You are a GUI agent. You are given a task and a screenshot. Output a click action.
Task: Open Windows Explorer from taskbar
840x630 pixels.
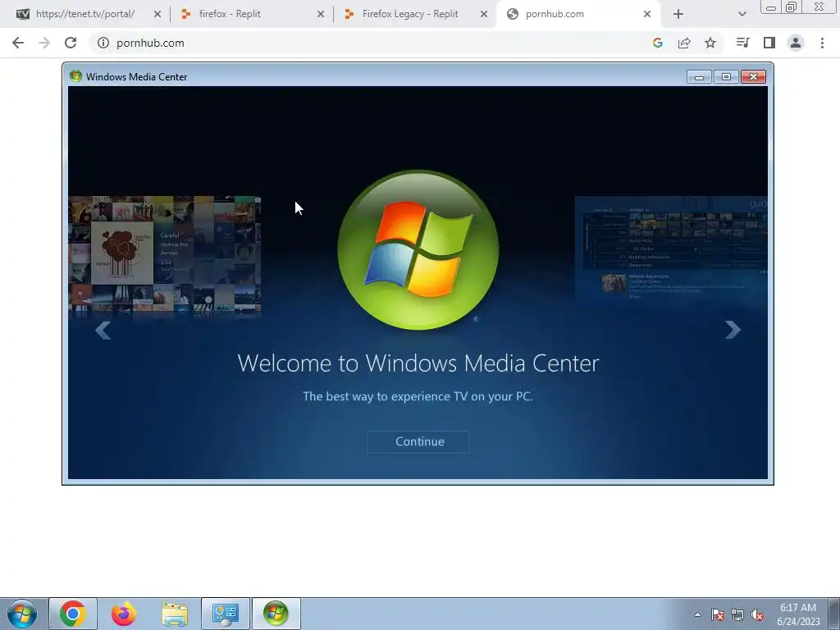point(175,614)
